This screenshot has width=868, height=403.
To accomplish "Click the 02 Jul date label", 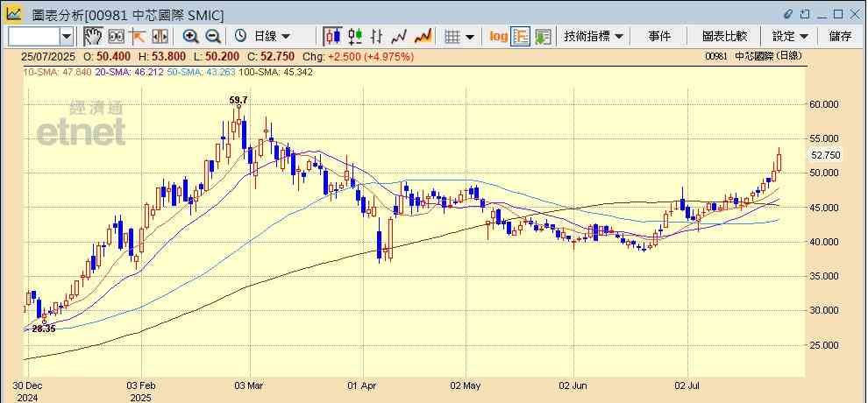I will pos(688,385).
